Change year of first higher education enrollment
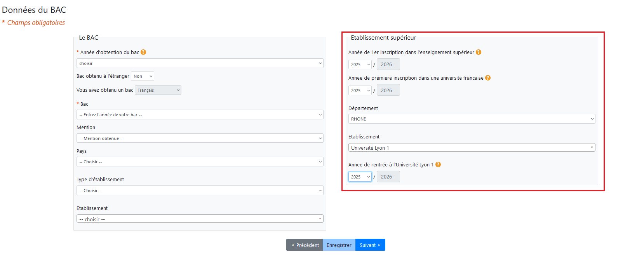This screenshot has height=257, width=644. pos(360,65)
